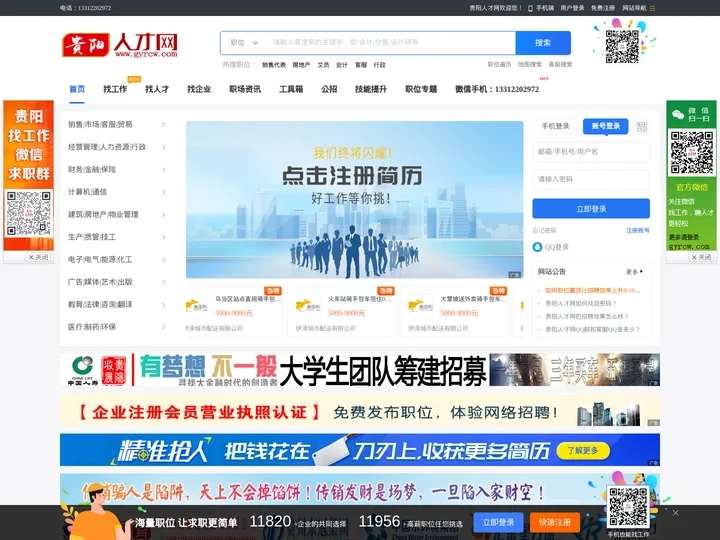Click 用户登录 in top bar
The height and width of the screenshot is (540, 720).
(572, 8)
